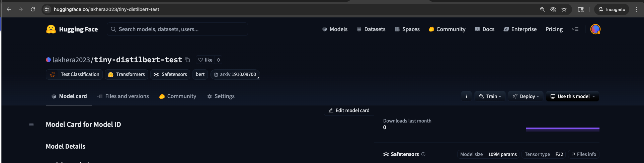This screenshot has width=644, height=163.
Task: Click the Model Details heading
Action: pyautogui.click(x=66, y=146)
